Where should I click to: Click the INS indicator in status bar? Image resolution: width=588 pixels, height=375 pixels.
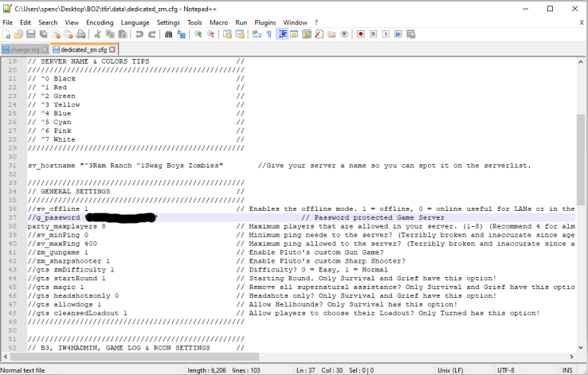coord(567,370)
